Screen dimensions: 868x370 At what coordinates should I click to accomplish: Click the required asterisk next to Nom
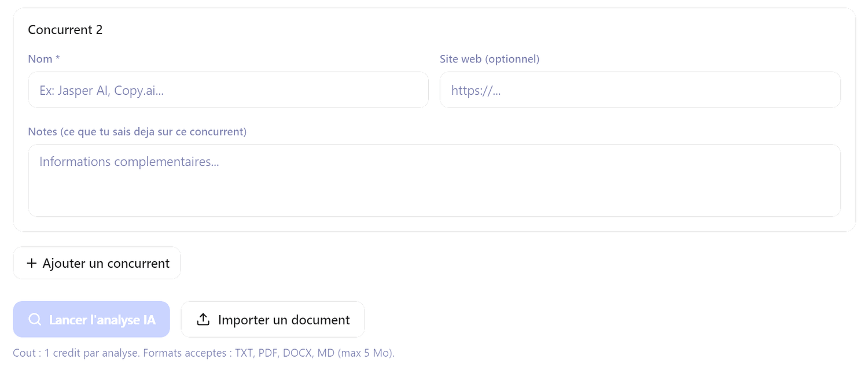click(58, 58)
